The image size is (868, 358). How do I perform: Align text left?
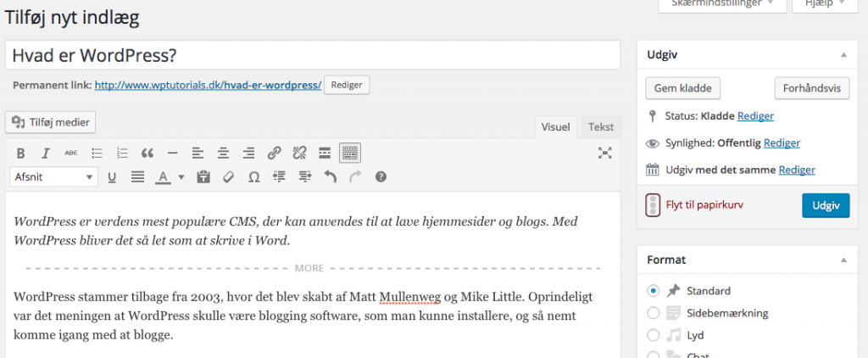pyautogui.click(x=198, y=154)
